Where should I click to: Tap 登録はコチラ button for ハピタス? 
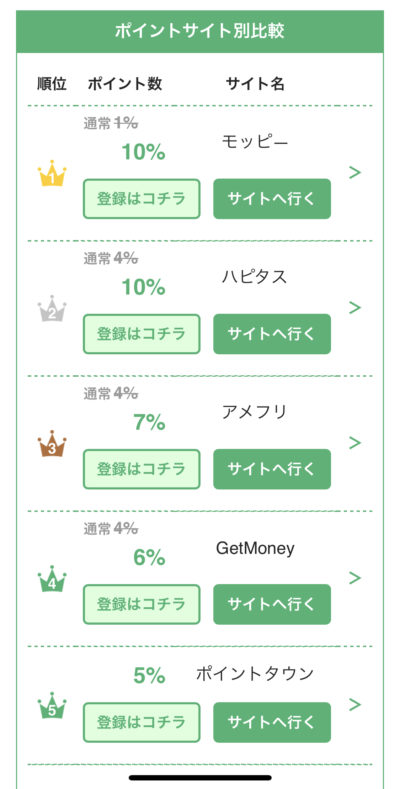point(141,334)
